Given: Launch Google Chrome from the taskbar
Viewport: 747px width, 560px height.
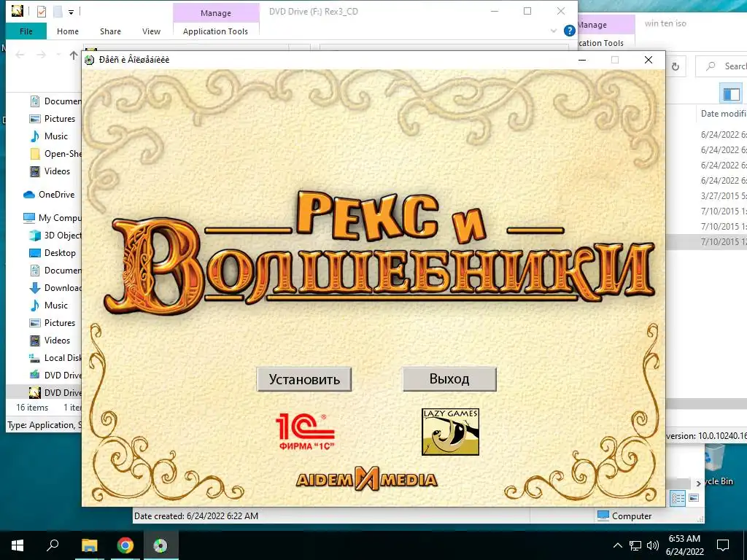Looking at the screenshot, I should coord(125,545).
